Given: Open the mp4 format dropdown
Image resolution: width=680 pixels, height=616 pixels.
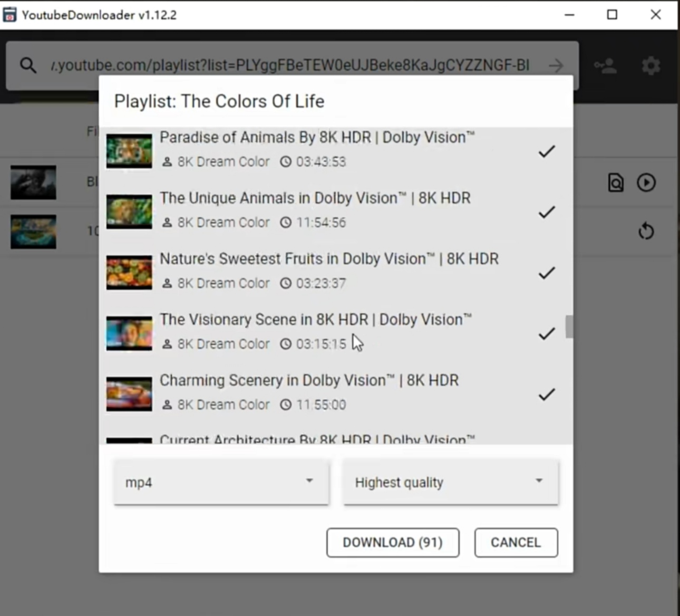Looking at the screenshot, I should coord(221,482).
